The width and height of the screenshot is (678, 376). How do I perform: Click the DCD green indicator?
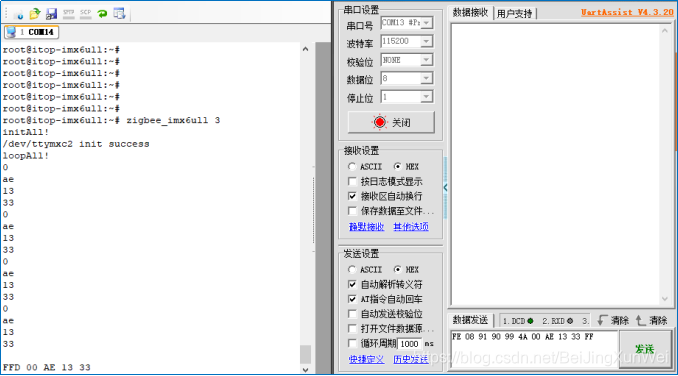pyautogui.click(x=531, y=321)
